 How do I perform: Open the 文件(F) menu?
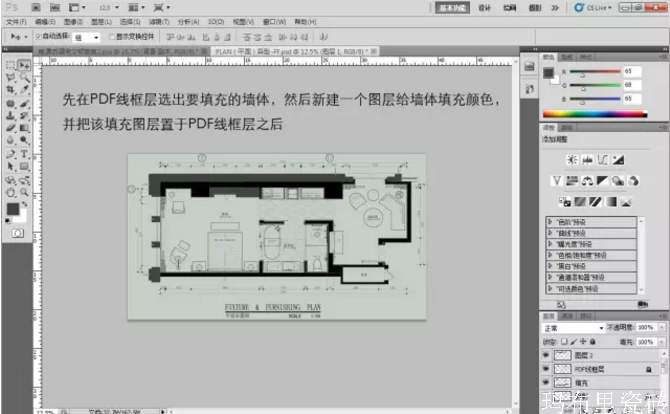click(16, 22)
